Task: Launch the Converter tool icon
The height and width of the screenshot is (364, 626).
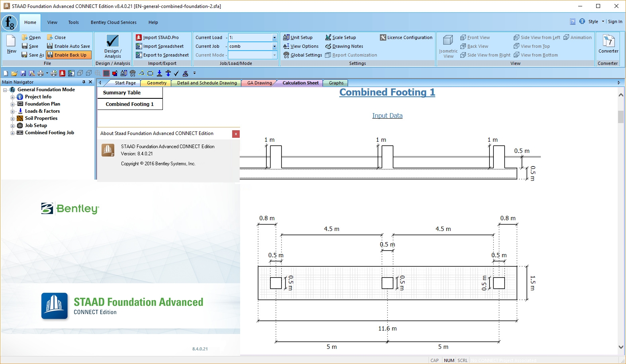Action: pos(608,41)
